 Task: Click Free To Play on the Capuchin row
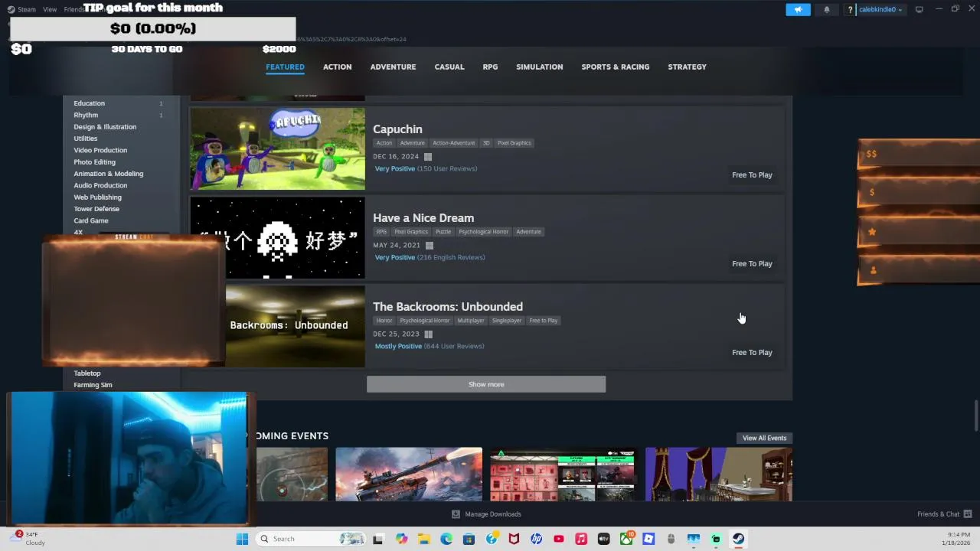point(752,175)
